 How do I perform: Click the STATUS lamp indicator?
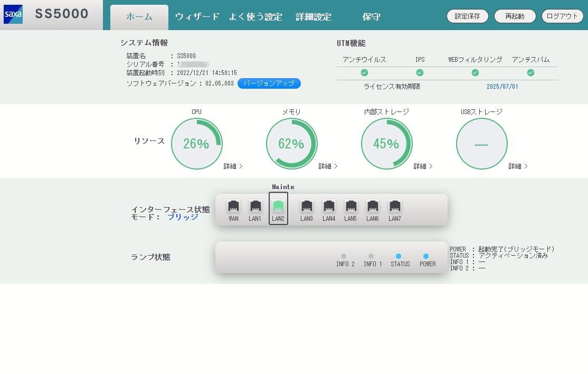399,256
